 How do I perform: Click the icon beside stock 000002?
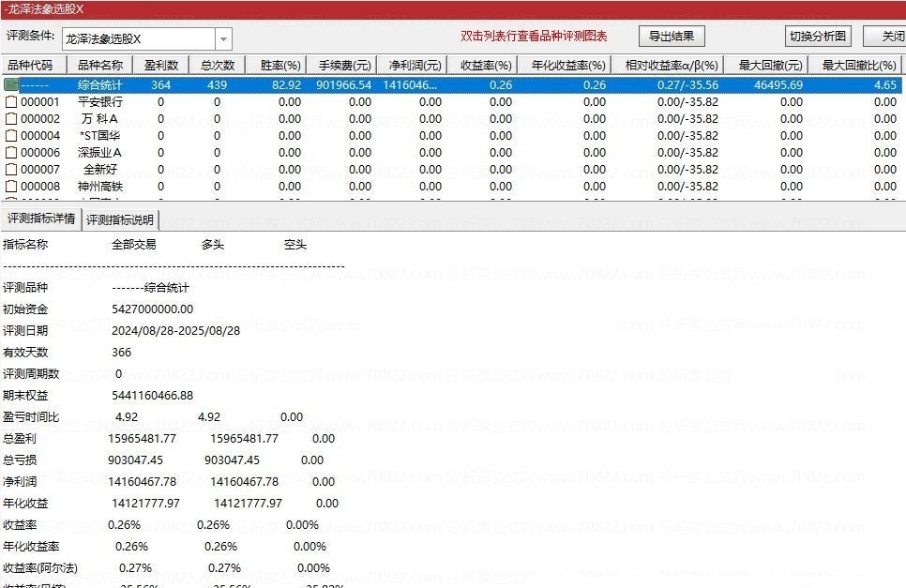coord(11,119)
